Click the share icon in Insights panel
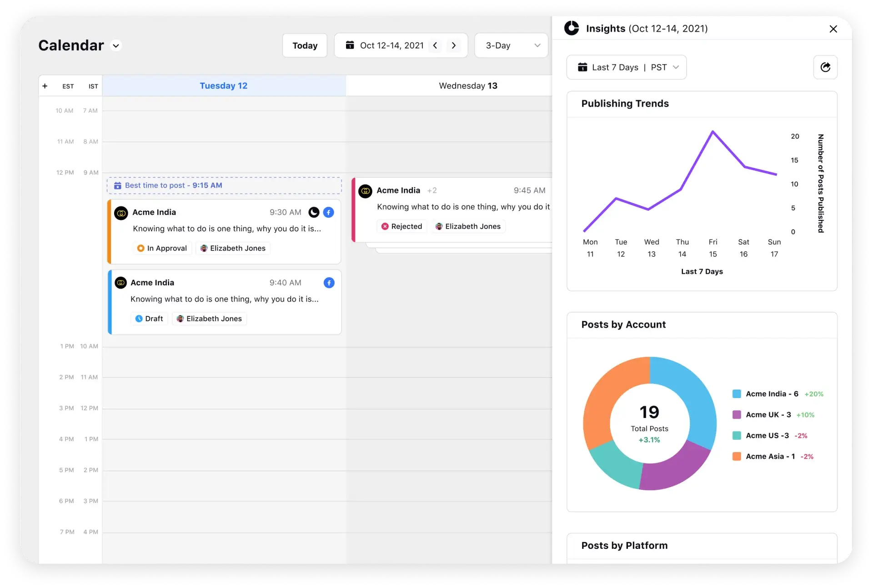Screen dimensions: 873x588 tap(825, 67)
